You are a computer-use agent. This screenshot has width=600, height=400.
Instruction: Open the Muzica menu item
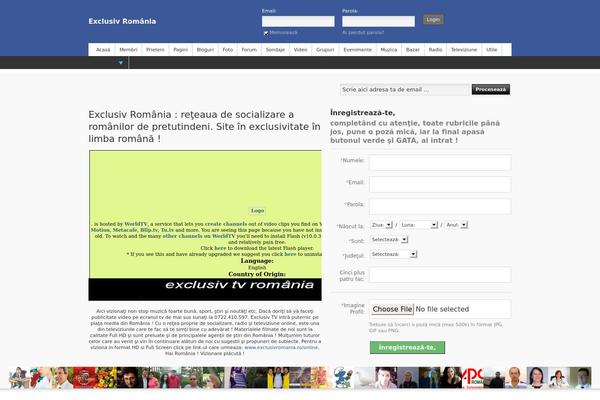tap(389, 50)
